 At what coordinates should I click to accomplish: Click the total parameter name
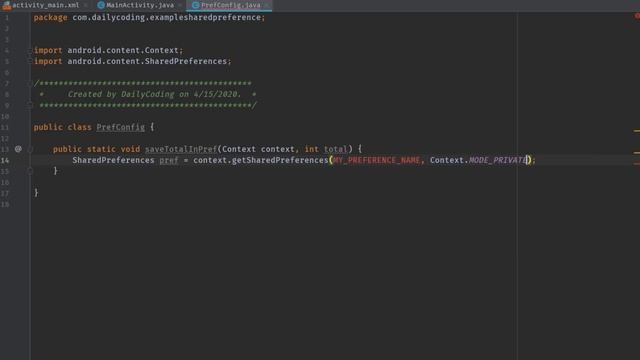(335, 149)
